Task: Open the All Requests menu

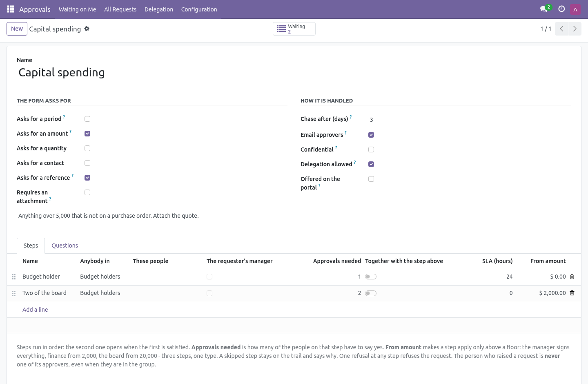Action: 120,9
